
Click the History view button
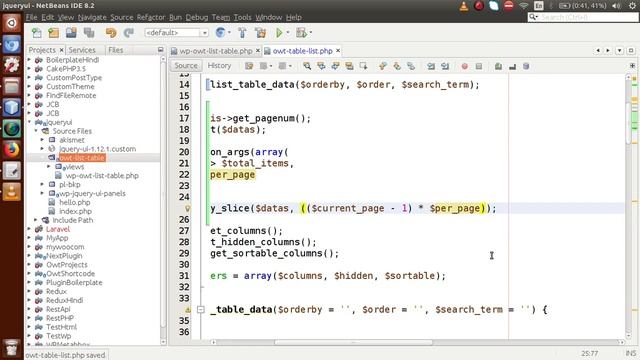(219, 66)
